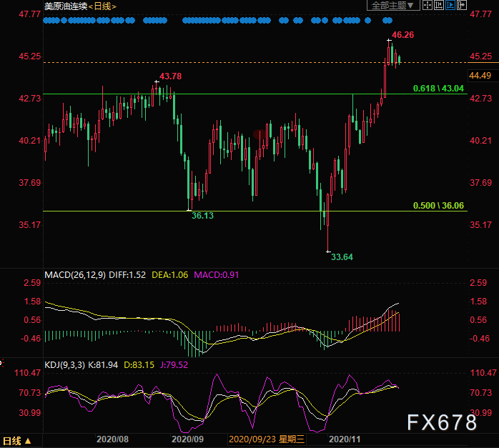Click the first blue event dot at top left

[46, 21]
